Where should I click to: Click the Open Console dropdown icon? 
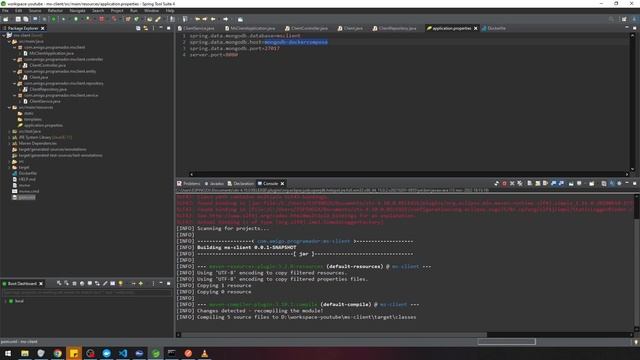point(591,184)
